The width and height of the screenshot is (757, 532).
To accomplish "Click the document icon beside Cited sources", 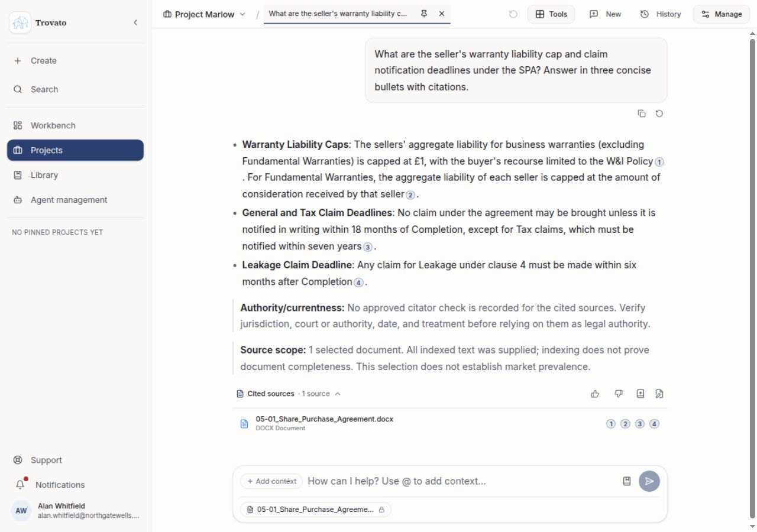I will [x=240, y=394].
